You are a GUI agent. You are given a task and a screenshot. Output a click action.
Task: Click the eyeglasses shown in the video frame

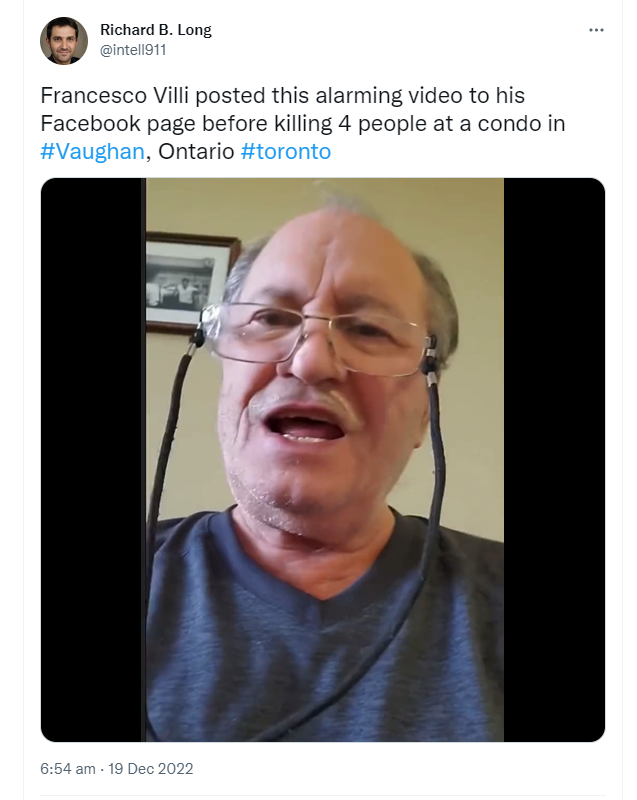(316, 334)
